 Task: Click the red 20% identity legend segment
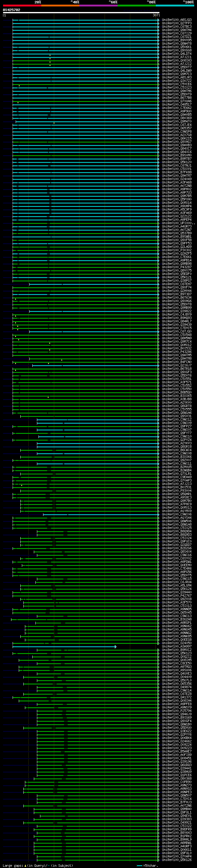(x=22, y=6)
